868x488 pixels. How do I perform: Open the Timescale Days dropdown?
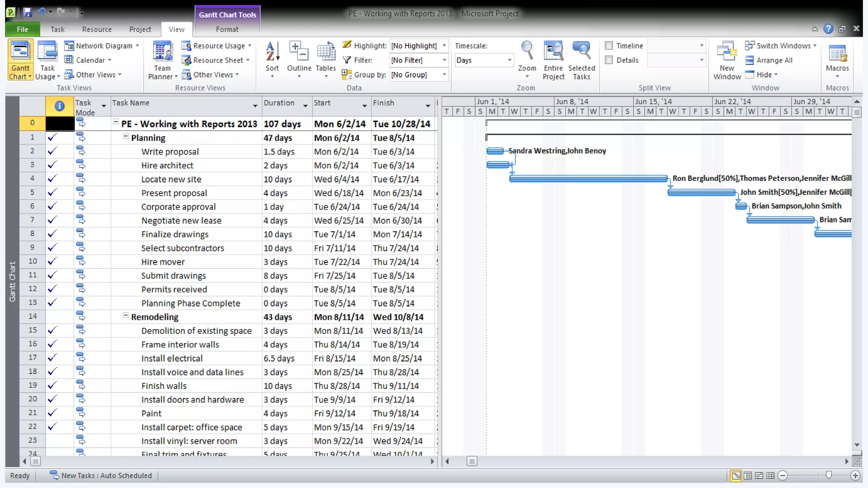509,60
